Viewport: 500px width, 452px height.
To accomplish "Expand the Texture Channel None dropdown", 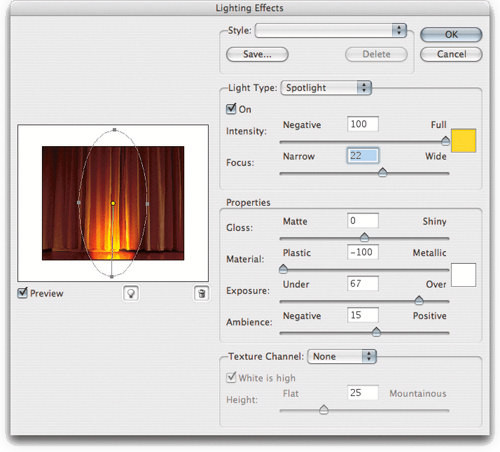I will click(342, 356).
